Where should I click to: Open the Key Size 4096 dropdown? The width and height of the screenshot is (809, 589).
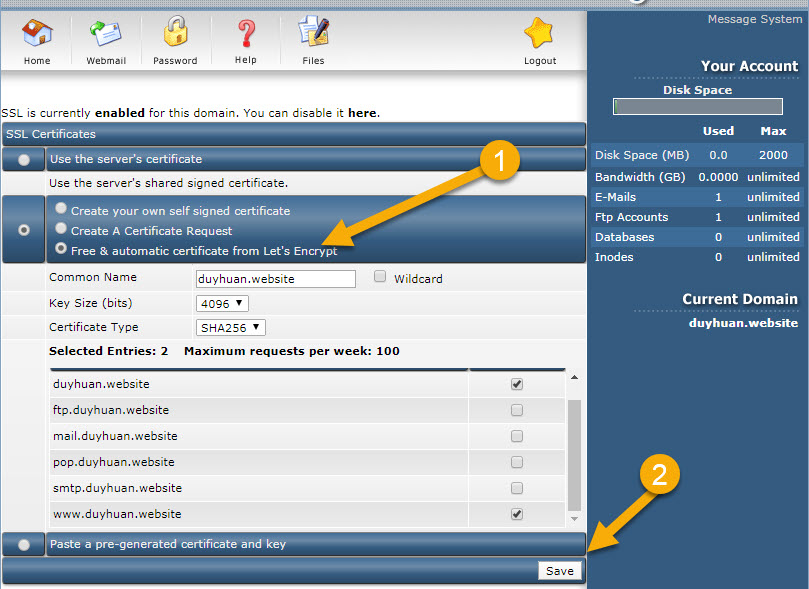pos(222,303)
